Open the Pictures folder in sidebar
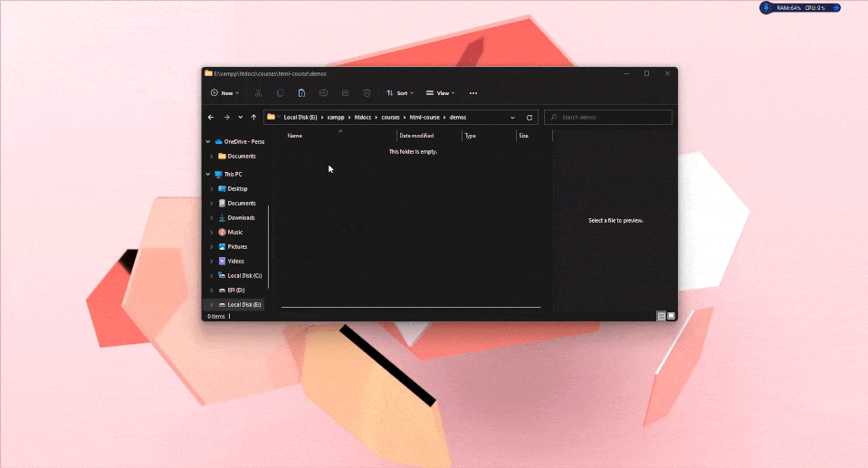The height and width of the screenshot is (468, 868). point(237,247)
